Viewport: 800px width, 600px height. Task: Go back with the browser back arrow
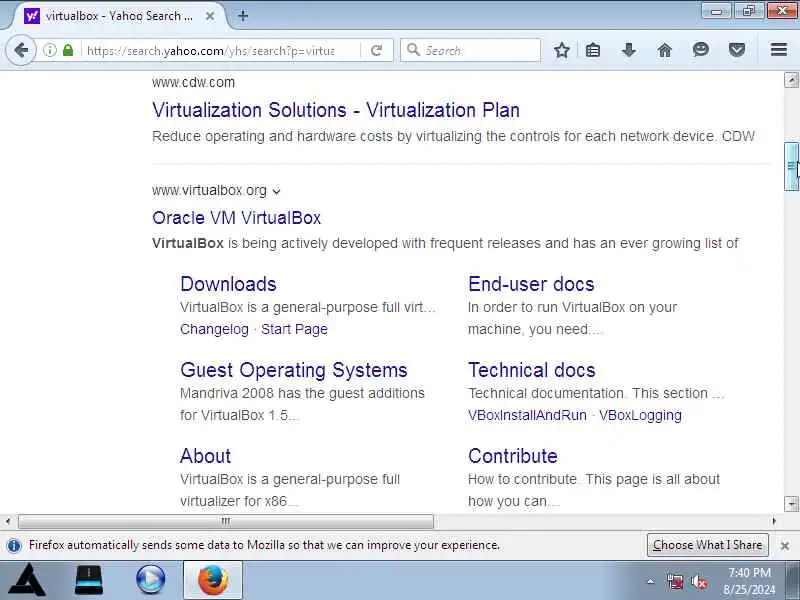coord(21,50)
